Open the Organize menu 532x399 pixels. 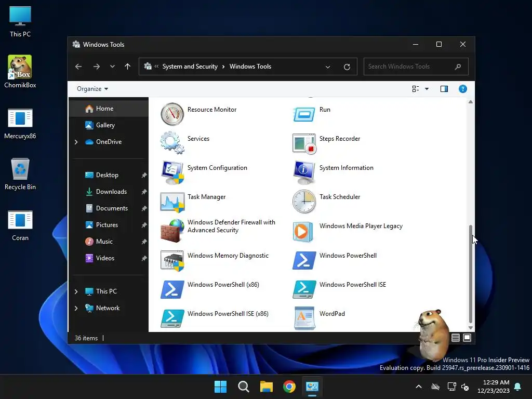coord(92,89)
